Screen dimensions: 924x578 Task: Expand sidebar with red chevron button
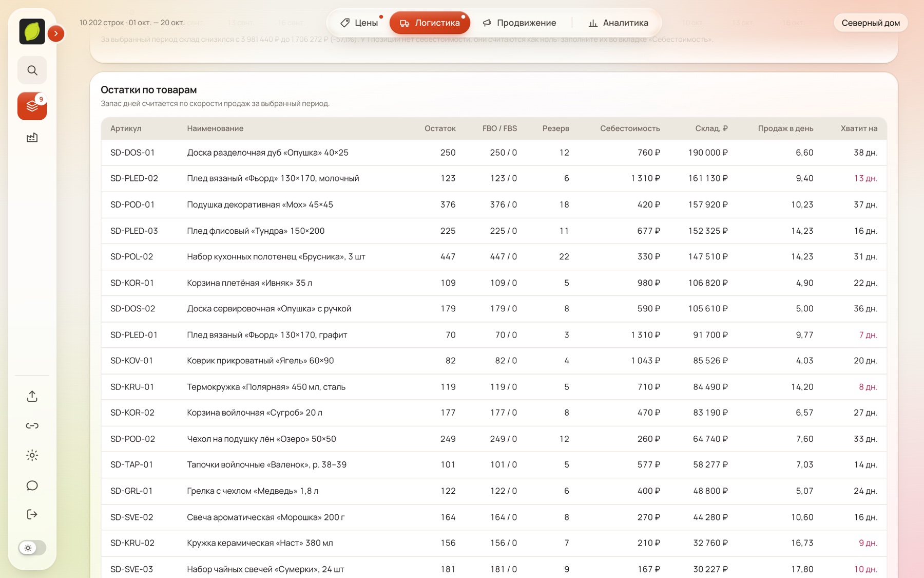tap(56, 33)
